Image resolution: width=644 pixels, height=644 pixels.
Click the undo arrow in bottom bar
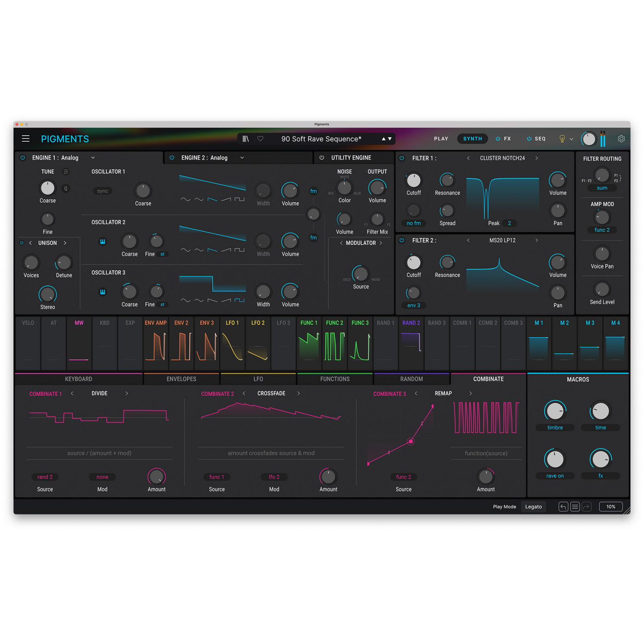(563, 507)
